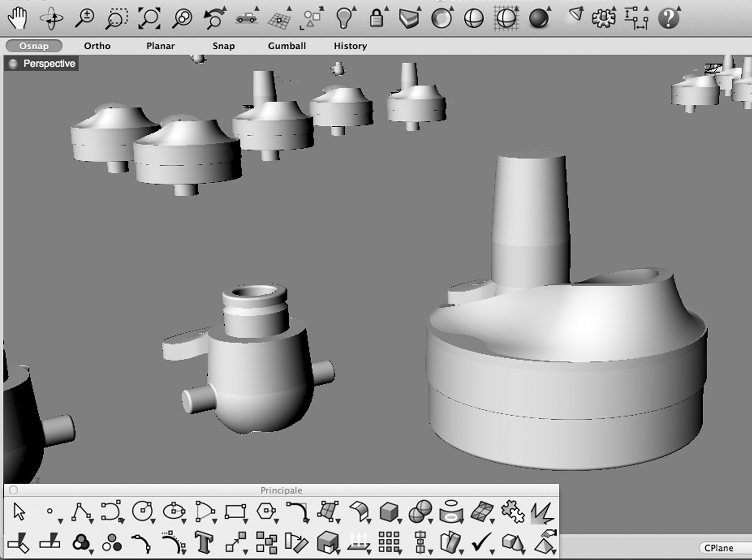The image size is (752, 560).
Task: Select the pointer arrow tool
Action: (x=19, y=511)
